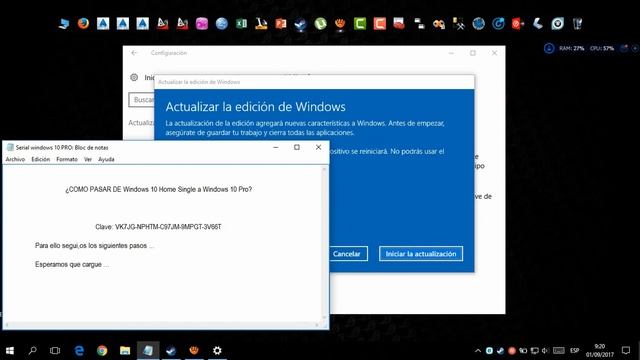Open volume control in system tray
This screenshot has height=360, width=640.
click(544, 351)
